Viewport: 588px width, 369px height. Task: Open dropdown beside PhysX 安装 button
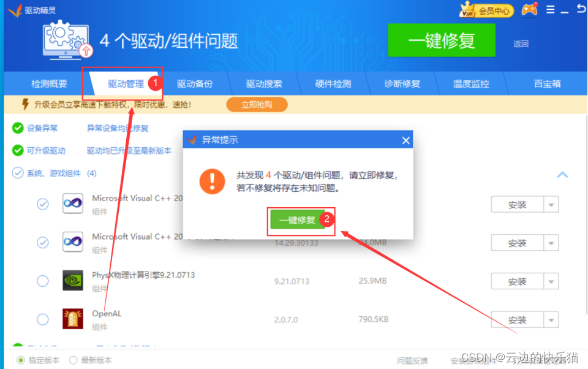point(551,281)
